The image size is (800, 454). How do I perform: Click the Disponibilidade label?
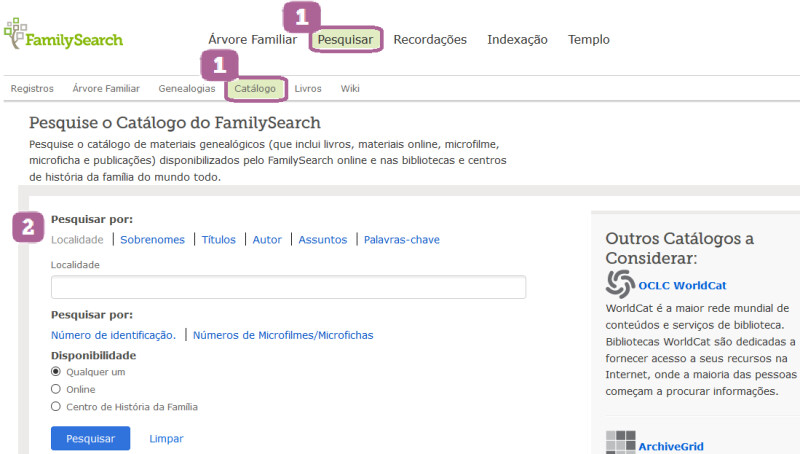[93, 356]
